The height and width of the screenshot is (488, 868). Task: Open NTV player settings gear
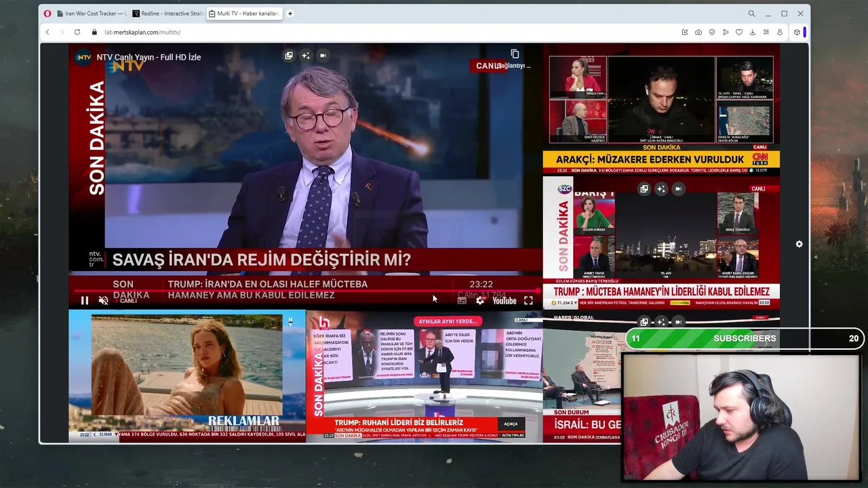pos(480,300)
